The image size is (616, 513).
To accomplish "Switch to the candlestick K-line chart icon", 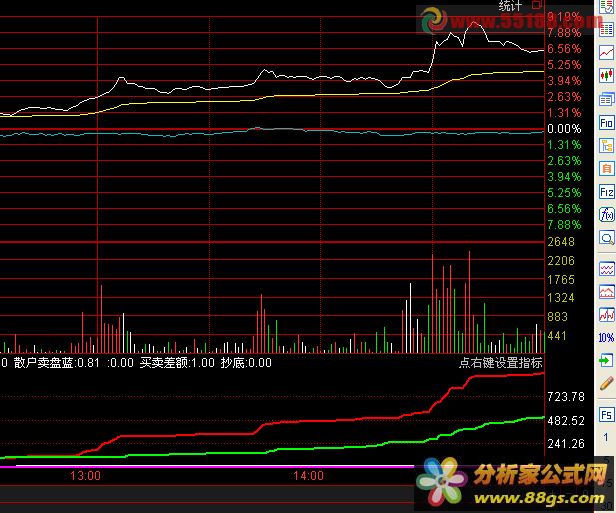I will [x=606, y=75].
